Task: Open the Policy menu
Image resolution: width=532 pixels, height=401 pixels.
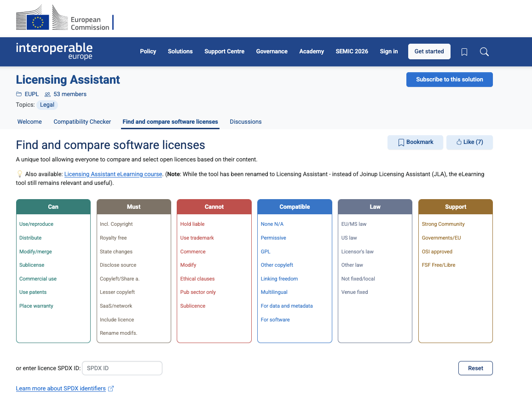Action: click(148, 52)
